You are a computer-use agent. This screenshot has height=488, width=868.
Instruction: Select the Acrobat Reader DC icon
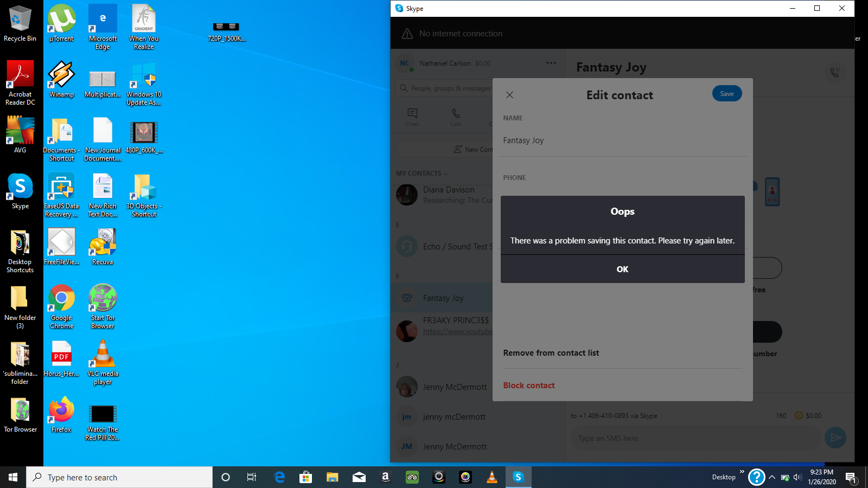20,83
